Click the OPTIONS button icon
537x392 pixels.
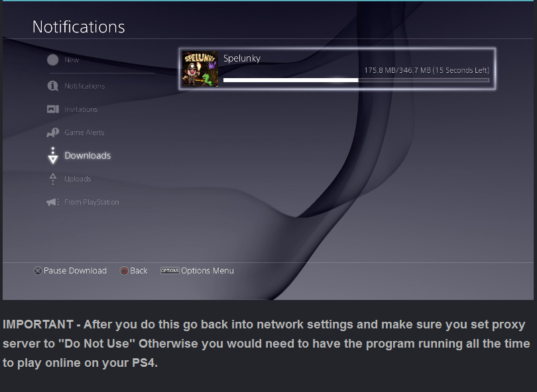point(170,271)
